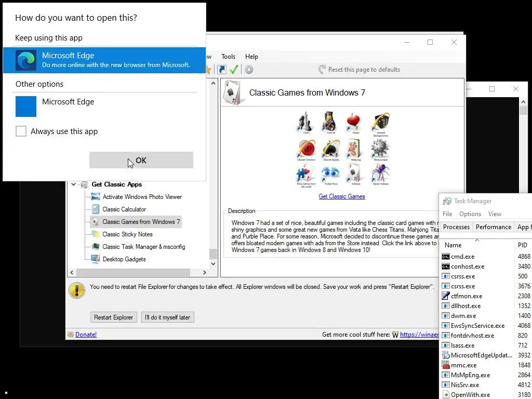Select the dwm.exe process row

(486, 315)
